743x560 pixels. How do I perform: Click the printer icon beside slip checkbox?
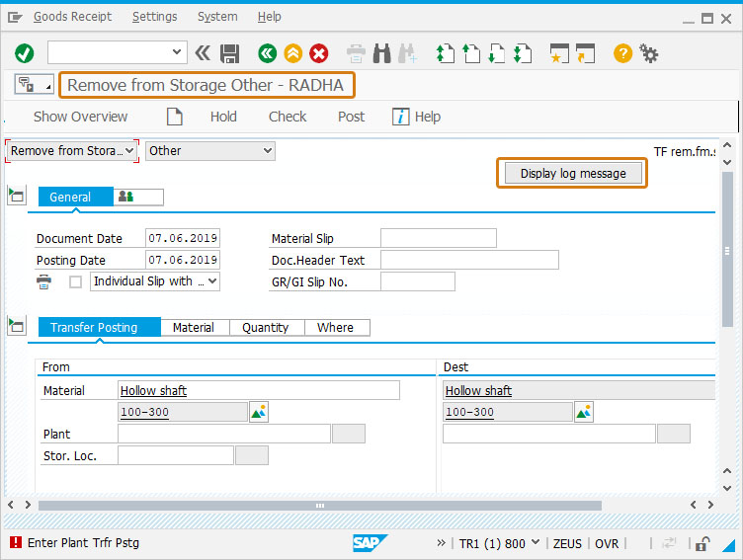pyautogui.click(x=43, y=281)
